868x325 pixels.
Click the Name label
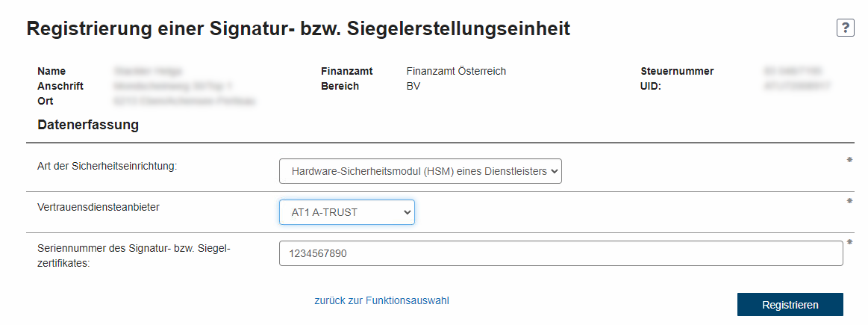[x=51, y=71]
